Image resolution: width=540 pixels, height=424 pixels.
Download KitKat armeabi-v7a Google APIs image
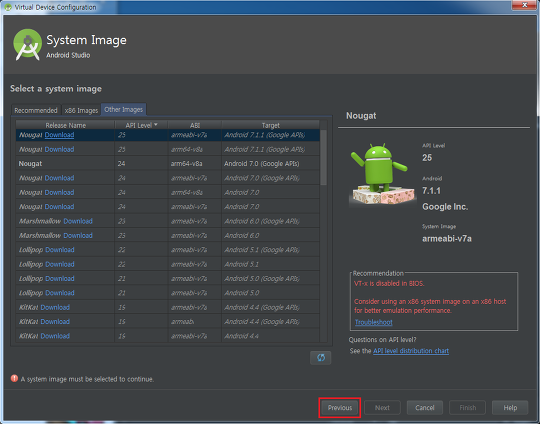55,307
